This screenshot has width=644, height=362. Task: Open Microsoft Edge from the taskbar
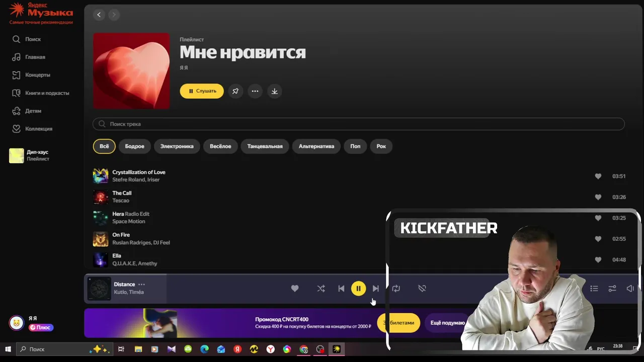click(204, 349)
